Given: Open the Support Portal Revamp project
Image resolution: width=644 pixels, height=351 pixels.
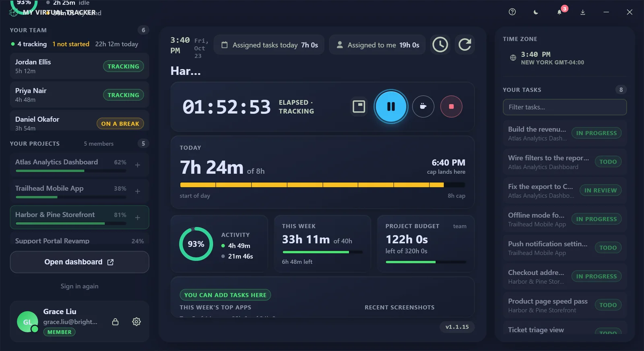Looking at the screenshot, I should pos(79,239).
